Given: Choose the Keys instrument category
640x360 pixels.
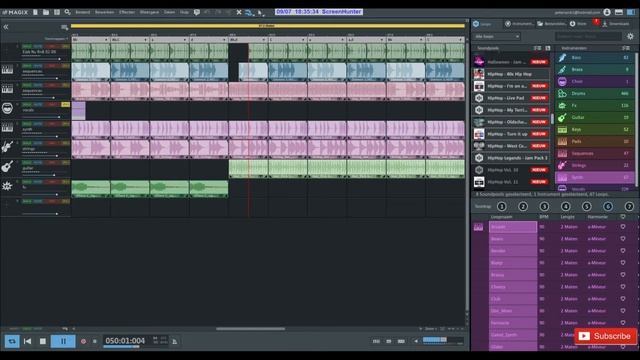Looking at the screenshot, I should (595, 129).
